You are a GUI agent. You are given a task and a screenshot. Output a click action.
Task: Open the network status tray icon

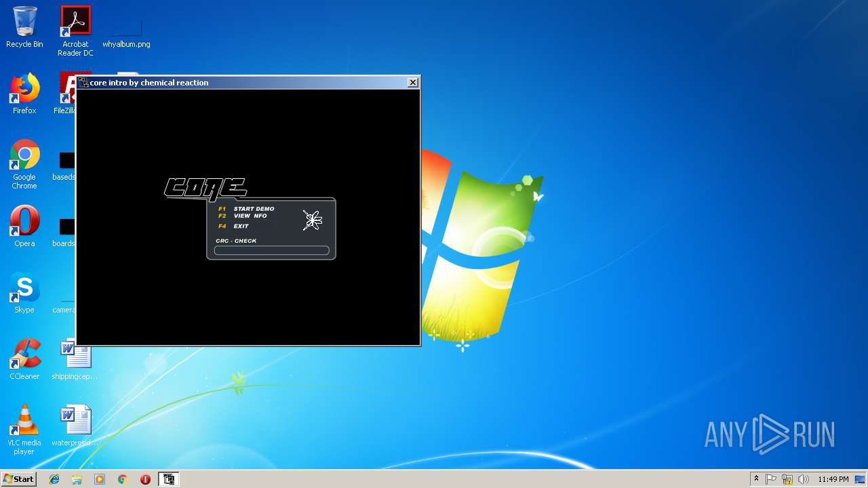point(787,479)
